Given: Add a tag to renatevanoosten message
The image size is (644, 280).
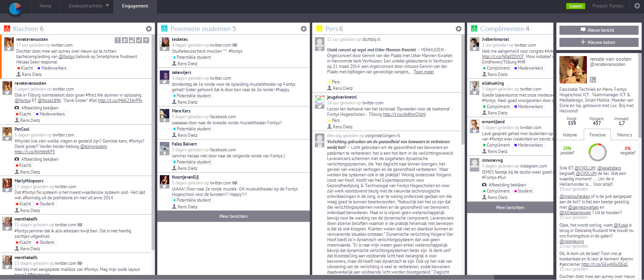Looking at the screenshot, I should pyautogui.click(x=132, y=40).
